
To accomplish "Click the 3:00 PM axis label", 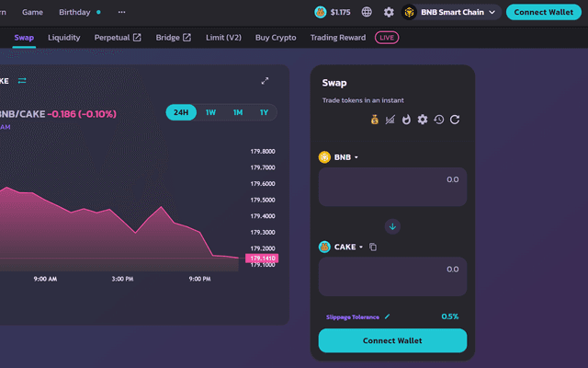I will click(122, 279).
